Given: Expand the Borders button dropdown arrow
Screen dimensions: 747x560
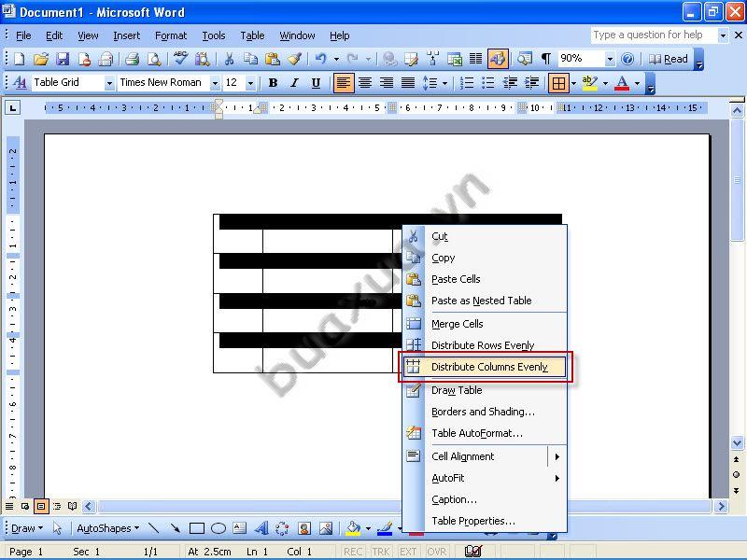Looking at the screenshot, I should click(573, 83).
